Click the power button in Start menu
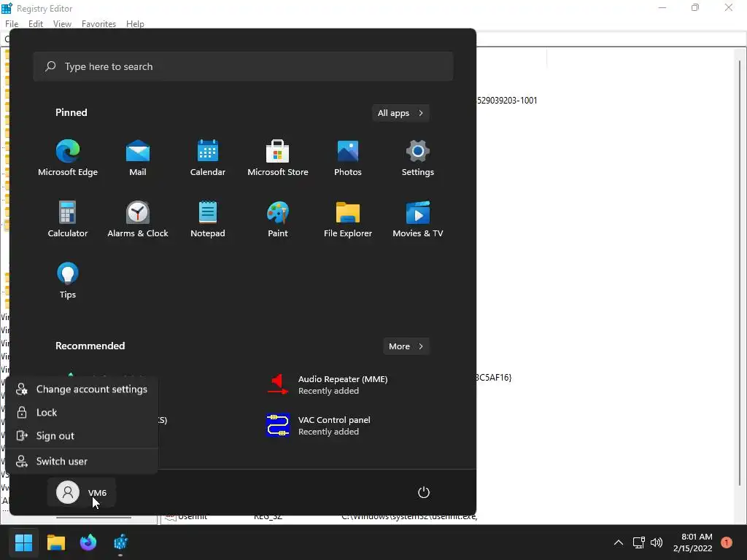 point(424,492)
